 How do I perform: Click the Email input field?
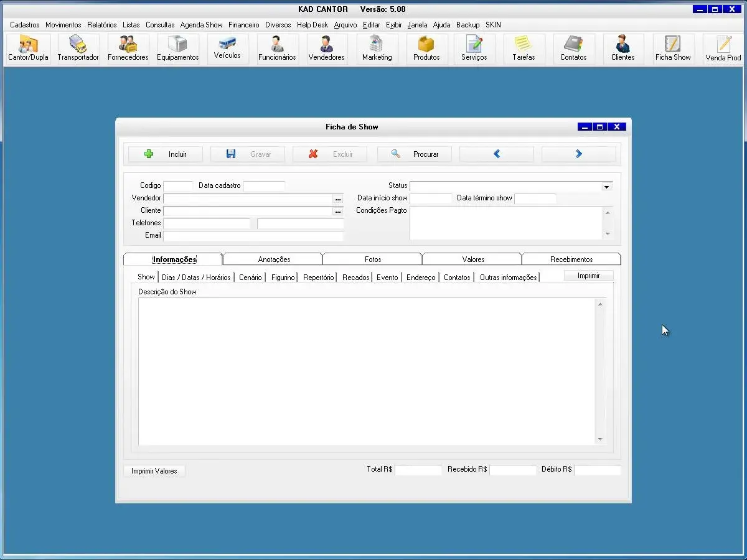253,236
